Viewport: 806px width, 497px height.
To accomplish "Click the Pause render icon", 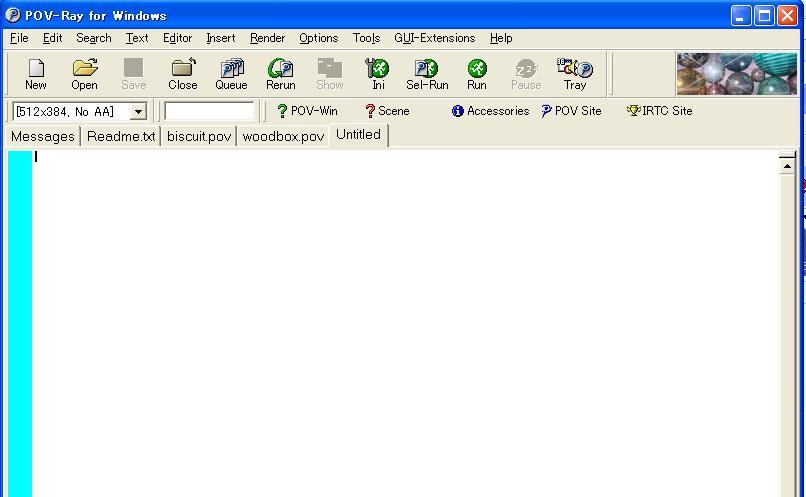I will (x=526, y=74).
